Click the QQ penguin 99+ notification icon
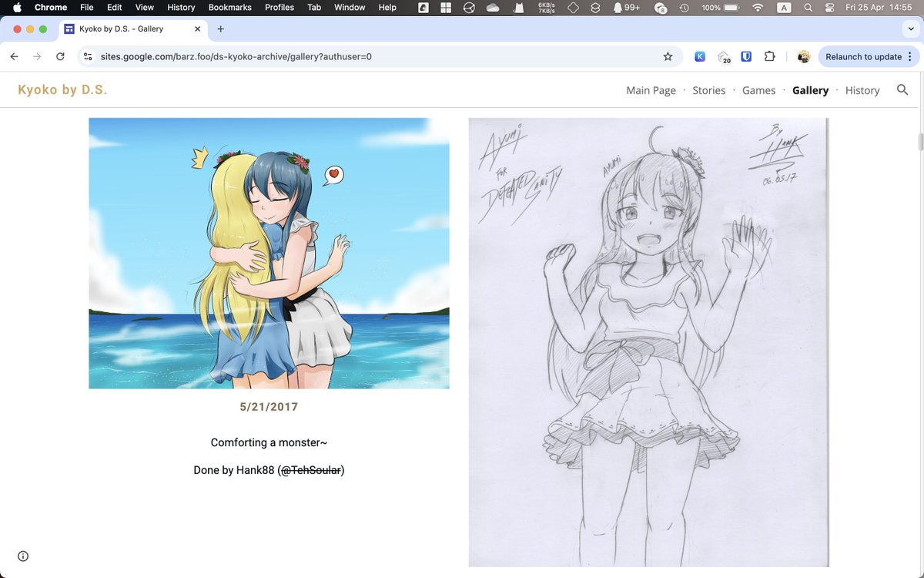The image size is (924, 578). coord(626,7)
